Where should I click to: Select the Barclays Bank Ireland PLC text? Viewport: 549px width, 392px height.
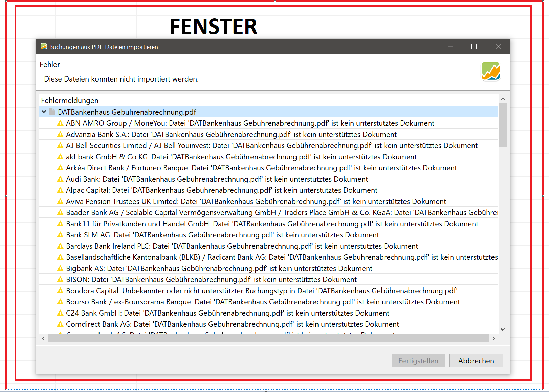pos(242,246)
